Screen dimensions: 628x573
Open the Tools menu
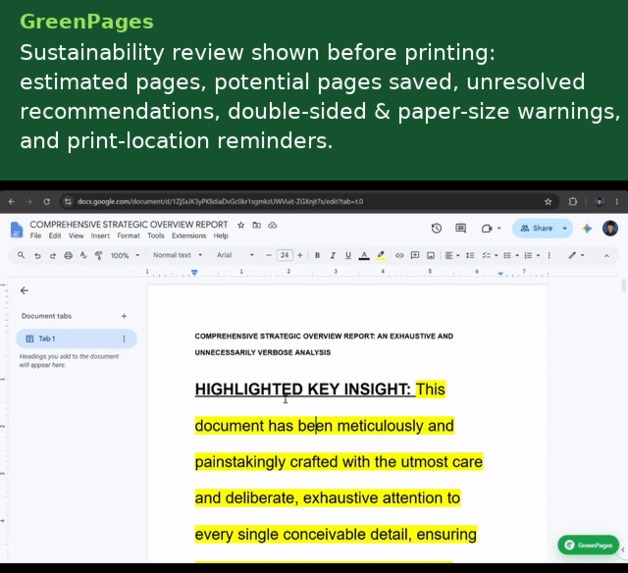(156, 236)
